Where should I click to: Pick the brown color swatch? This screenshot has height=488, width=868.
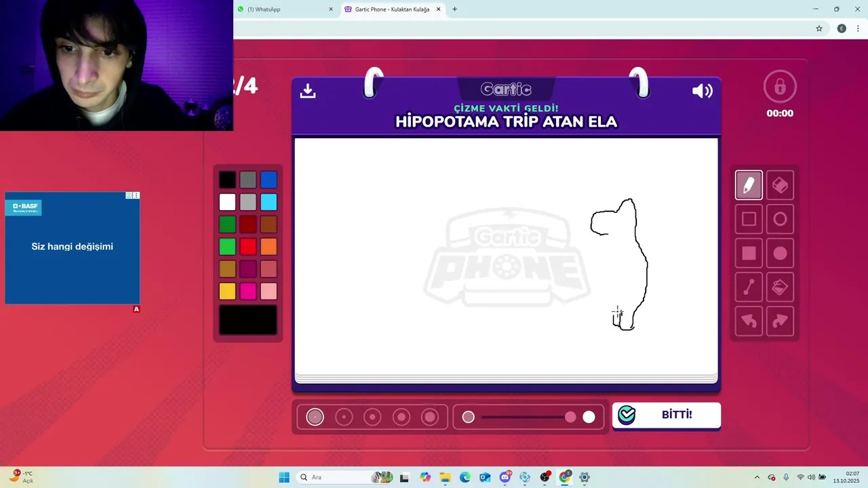click(x=269, y=224)
